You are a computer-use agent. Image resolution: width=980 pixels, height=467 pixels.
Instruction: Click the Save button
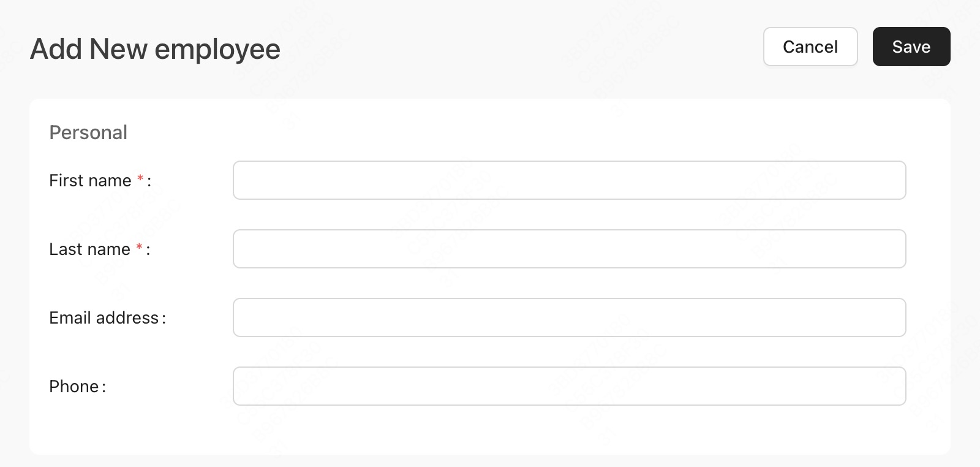tap(911, 47)
